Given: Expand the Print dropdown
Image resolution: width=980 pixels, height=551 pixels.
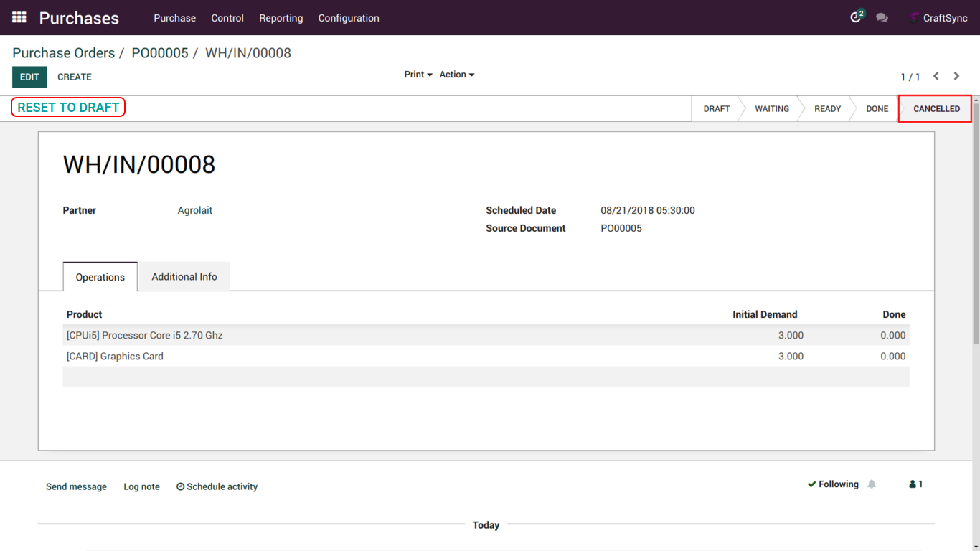Looking at the screenshot, I should click(x=418, y=75).
